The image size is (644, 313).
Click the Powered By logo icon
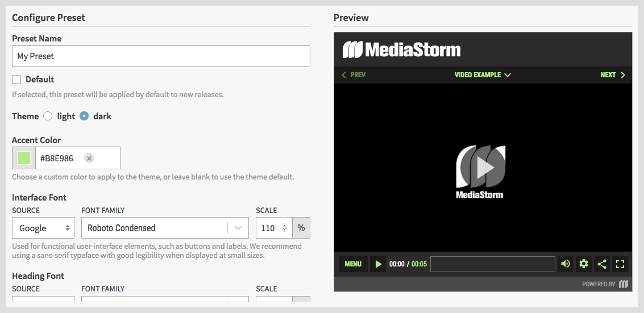(624, 284)
